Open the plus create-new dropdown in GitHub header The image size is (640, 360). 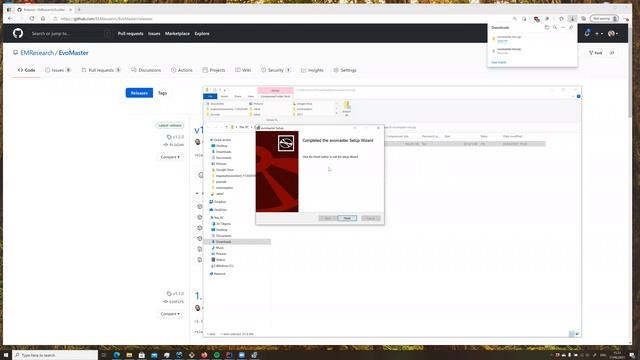point(599,33)
